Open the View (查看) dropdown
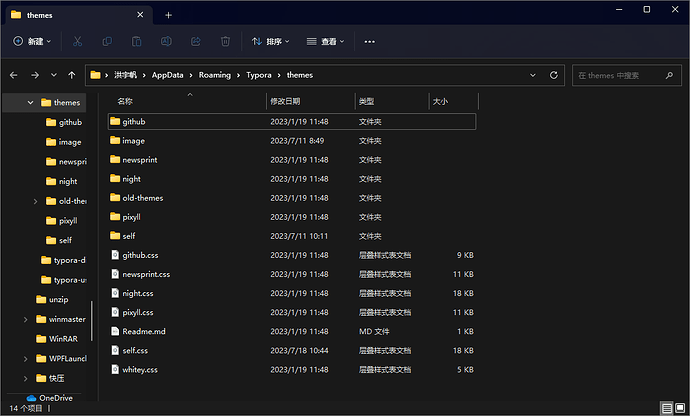Viewport: 690px width, 416px height. 325,41
